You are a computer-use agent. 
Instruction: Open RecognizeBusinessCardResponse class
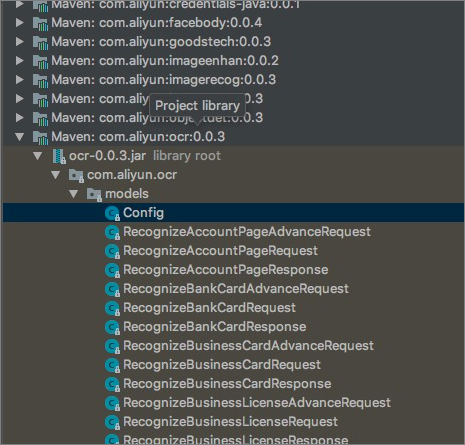pos(227,384)
